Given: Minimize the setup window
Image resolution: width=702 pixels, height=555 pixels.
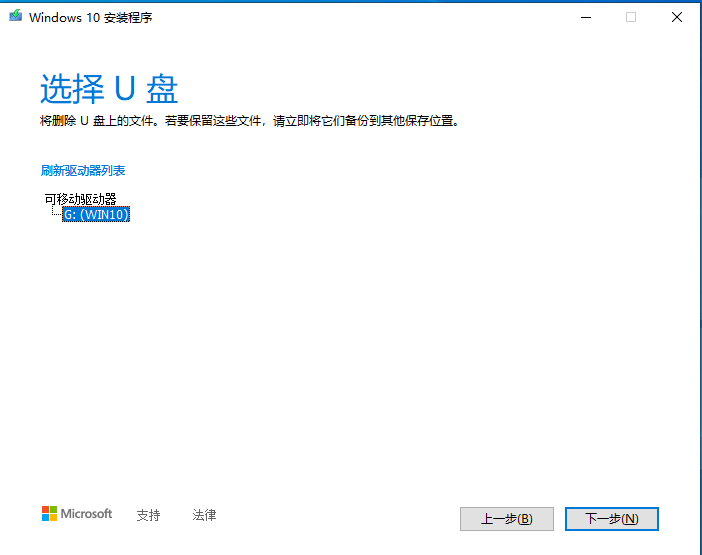Looking at the screenshot, I should click(x=586, y=17).
